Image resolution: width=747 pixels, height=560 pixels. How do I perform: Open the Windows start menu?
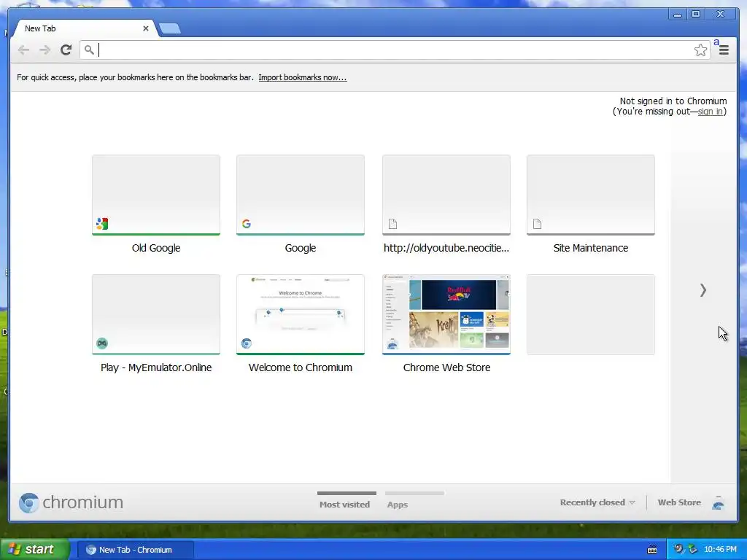click(34, 550)
